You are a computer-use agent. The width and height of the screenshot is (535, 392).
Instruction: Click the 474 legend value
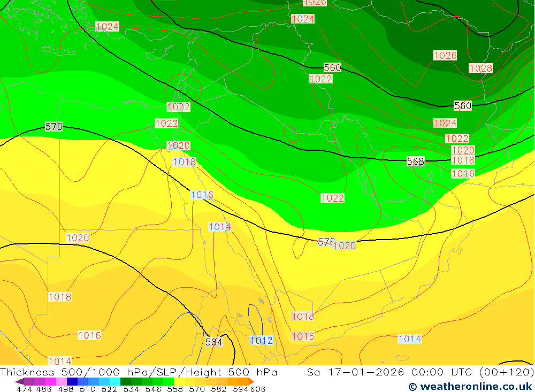(x=24, y=389)
